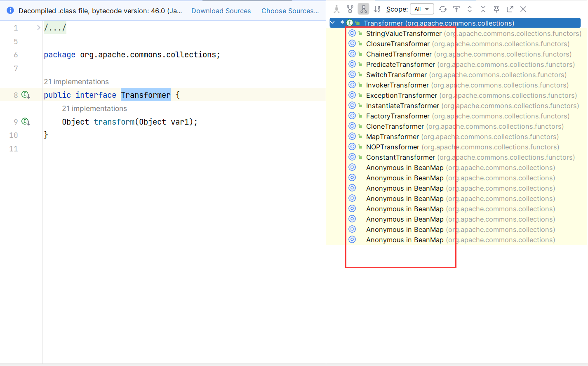588x366 pixels.
Task: Click implementations gutter icon on line 8
Action: (26, 95)
